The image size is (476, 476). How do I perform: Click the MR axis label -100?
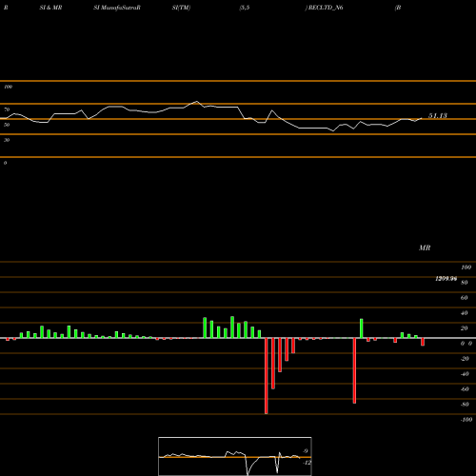pos(466,420)
